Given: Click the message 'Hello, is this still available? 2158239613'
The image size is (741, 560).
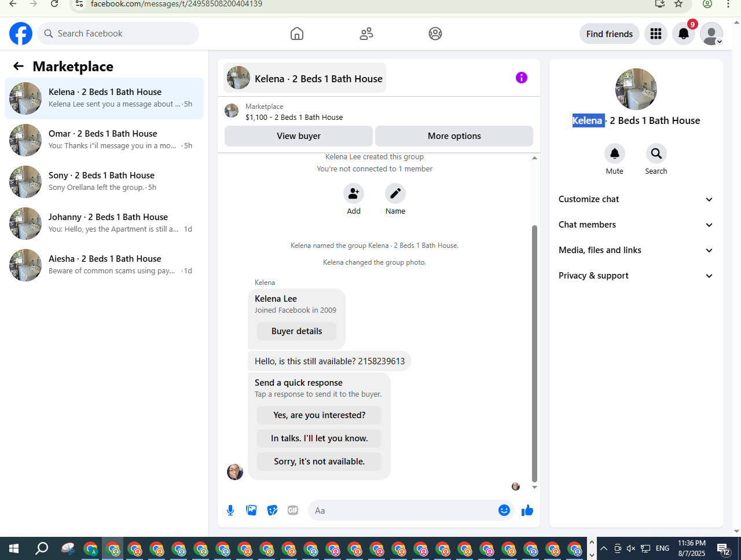Looking at the screenshot, I should (x=329, y=361).
